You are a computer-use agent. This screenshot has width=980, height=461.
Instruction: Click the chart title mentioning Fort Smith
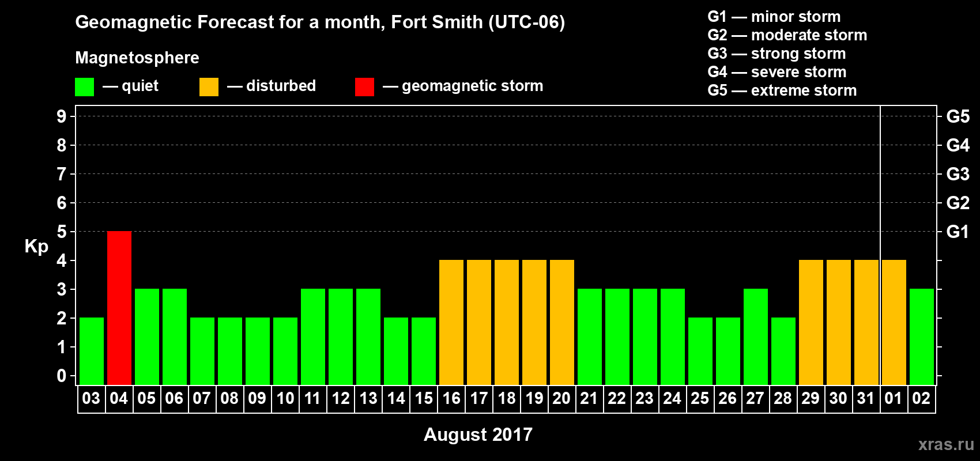click(x=320, y=22)
